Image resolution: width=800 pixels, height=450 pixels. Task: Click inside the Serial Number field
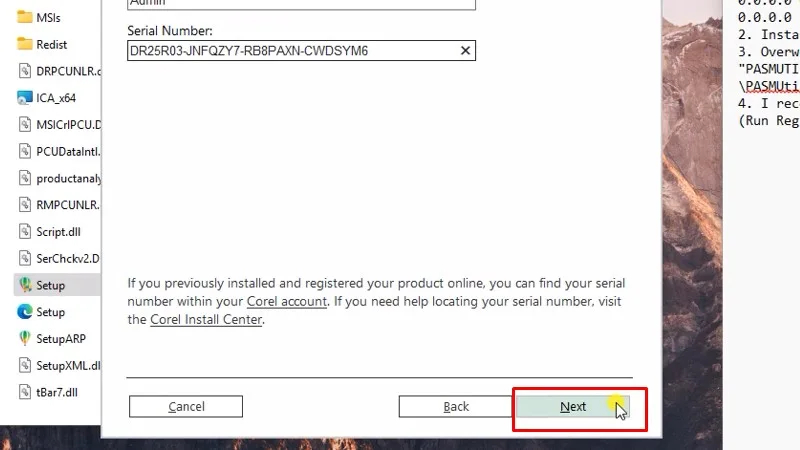coord(290,50)
